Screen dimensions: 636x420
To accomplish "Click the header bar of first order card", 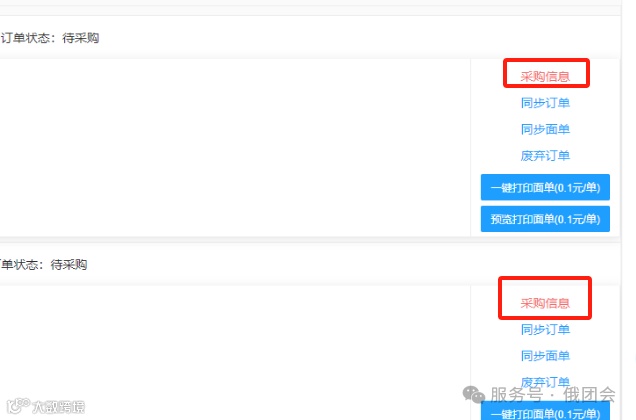I will click(x=310, y=37).
